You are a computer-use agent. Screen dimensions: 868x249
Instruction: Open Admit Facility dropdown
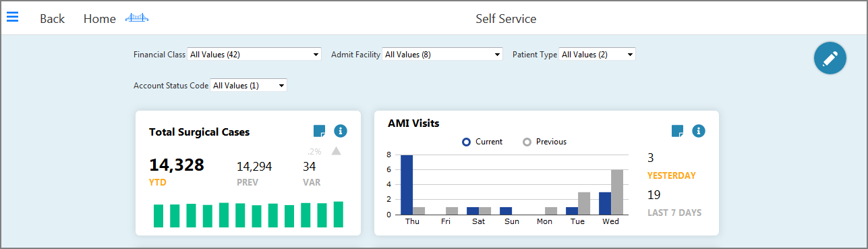pyautogui.click(x=442, y=54)
